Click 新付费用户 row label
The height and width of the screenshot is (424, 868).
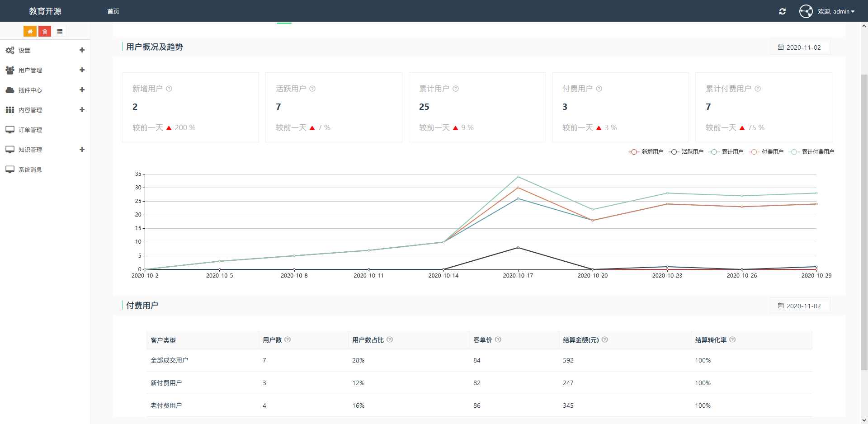click(x=166, y=383)
